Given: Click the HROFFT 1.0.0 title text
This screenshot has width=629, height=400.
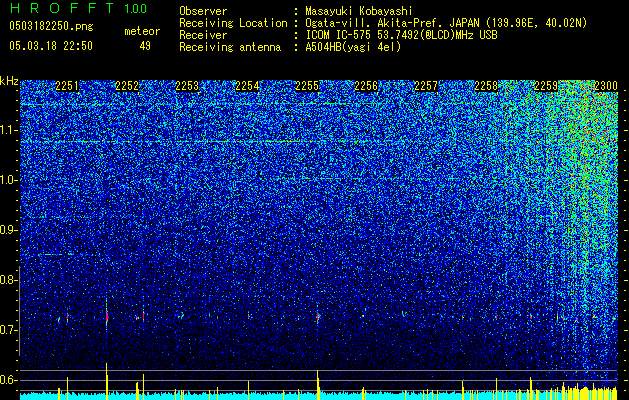Looking at the screenshot, I should point(78,8).
